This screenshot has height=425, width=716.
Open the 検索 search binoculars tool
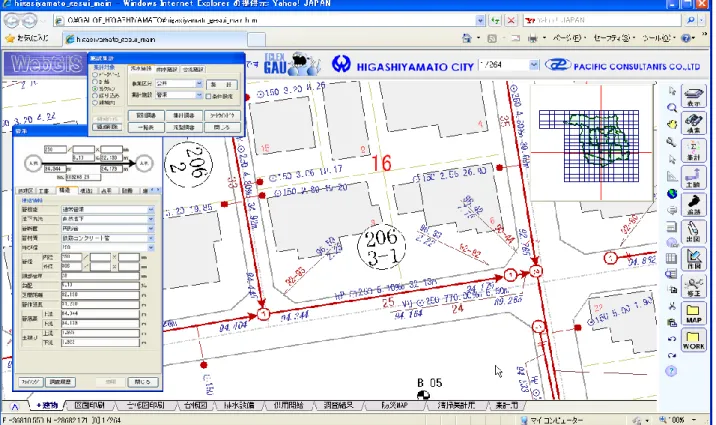tap(693, 123)
